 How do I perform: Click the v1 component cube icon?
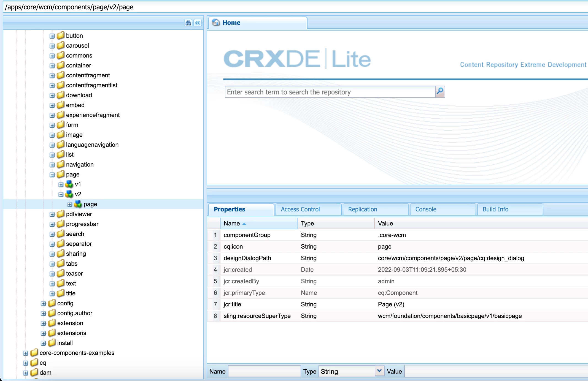[69, 184]
